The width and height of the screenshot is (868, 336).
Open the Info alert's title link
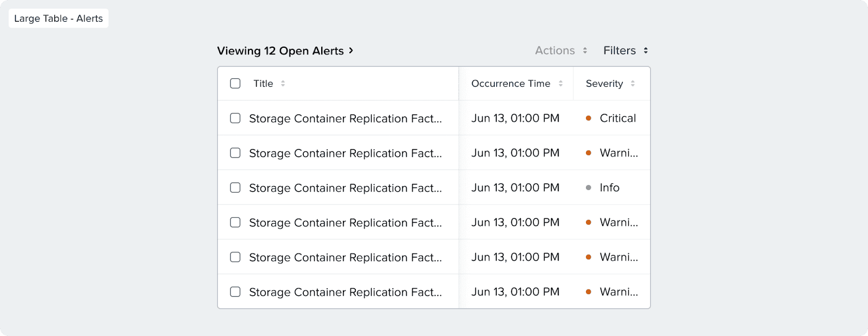pyautogui.click(x=346, y=188)
